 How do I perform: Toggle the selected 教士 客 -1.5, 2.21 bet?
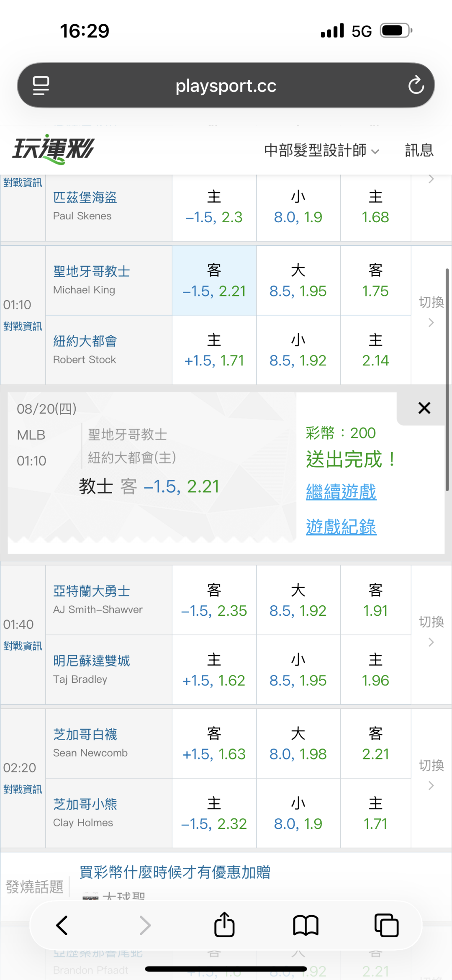coord(214,280)
